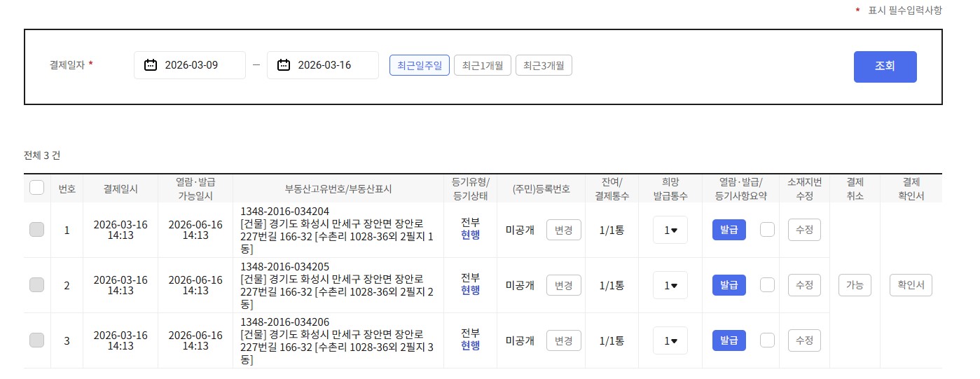Choose the 최근3개월 period filter
The height and width of the screenshot is (379, 980).
544,65
